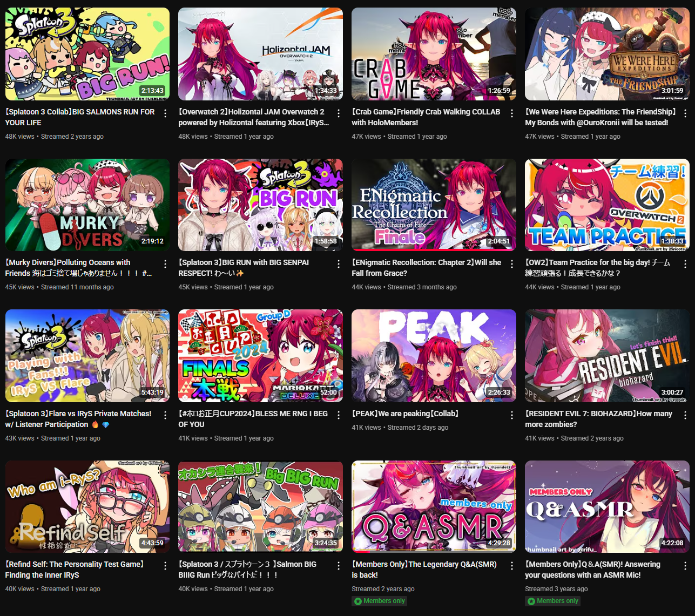Open three-dot menu for Crab Game video
This screenshot has height=616, width=695.
coord(512,113)
